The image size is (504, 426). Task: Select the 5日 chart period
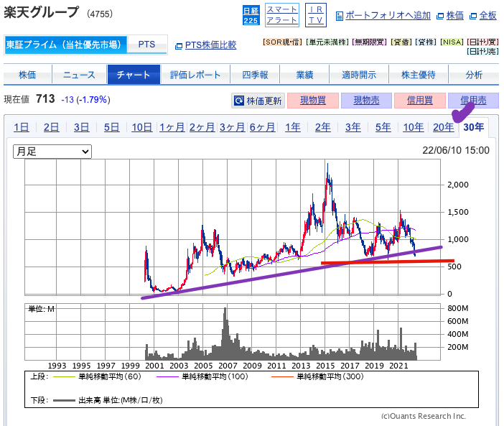(111, 127)
